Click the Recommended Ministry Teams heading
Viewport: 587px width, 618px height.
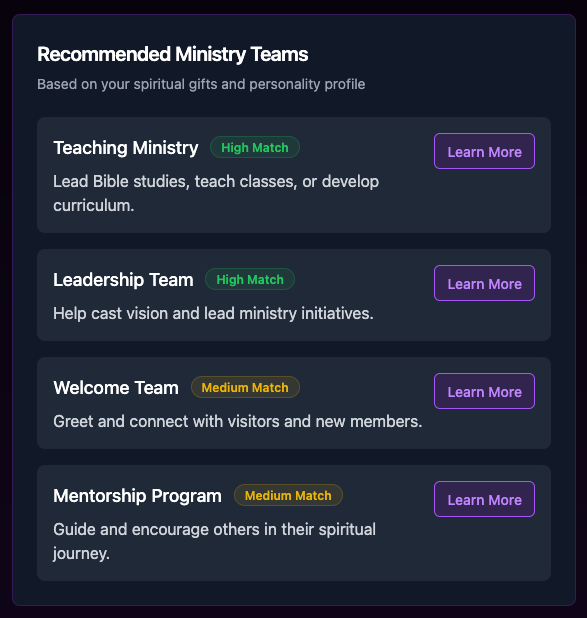click(173, 54)
